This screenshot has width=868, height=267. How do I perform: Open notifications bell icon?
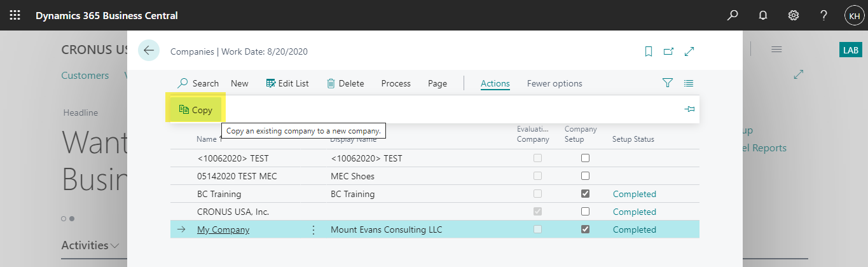coord(763,15)
